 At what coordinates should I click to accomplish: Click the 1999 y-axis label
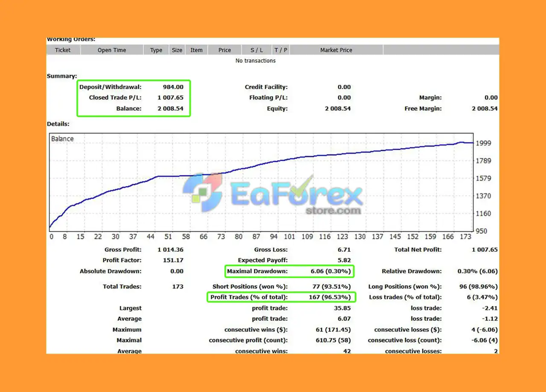[484, 143]
